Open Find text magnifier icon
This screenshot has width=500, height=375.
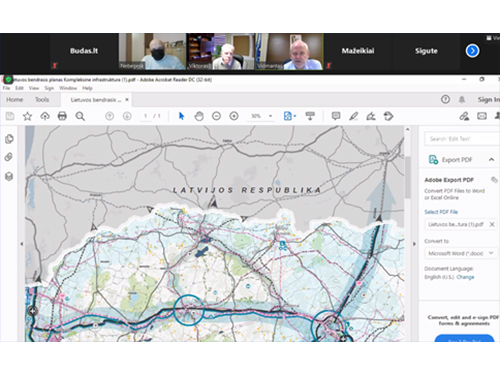pyautogui.click(x=80, y=116)
